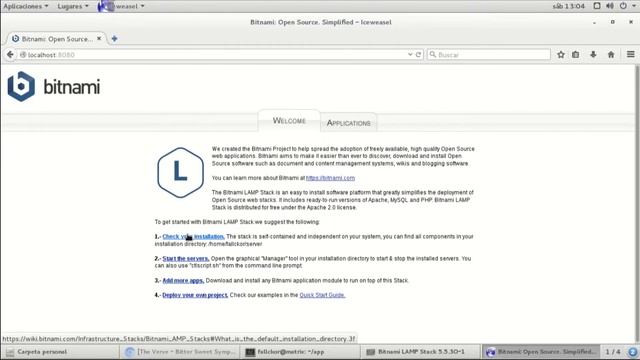Click the bitnami logo at page top
This screenshot has height=360, width=640.
(x=53, y=87)
